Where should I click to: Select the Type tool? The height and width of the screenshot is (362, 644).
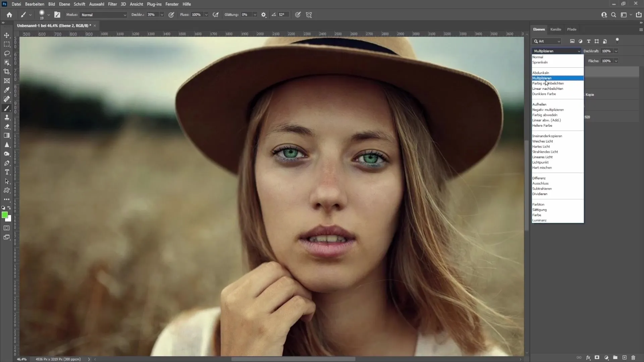click(x=7, y=172)
